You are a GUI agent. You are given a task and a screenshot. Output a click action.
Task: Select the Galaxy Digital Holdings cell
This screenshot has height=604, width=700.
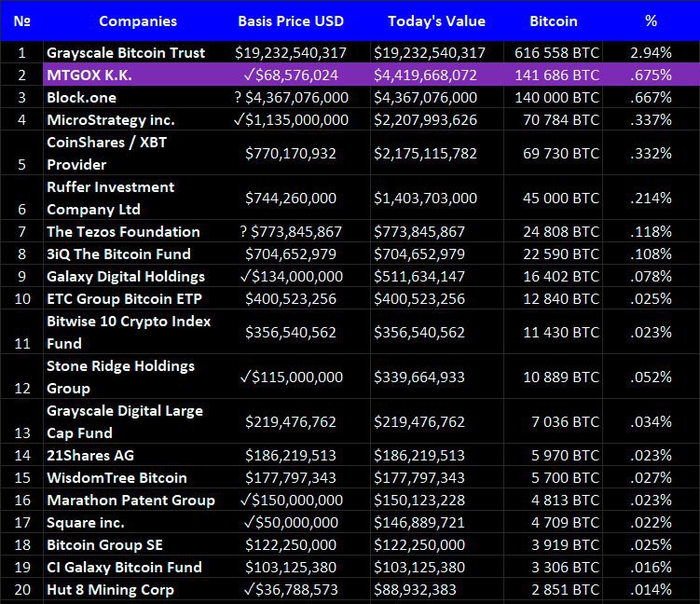click(x=126, y=276)
